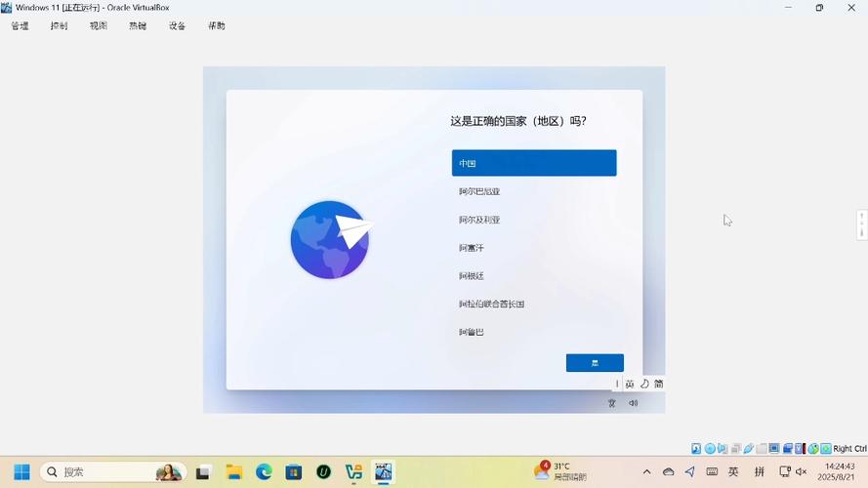This screenshot has width=868, height=488.
Task: Switch guest IME 英 language indicator
Action: tap(630, 384)
